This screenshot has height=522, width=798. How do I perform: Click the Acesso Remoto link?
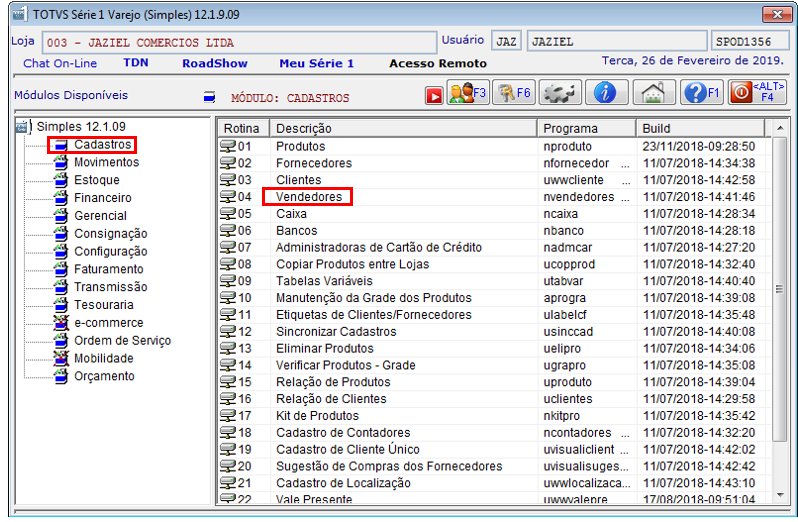click(438, 64)
